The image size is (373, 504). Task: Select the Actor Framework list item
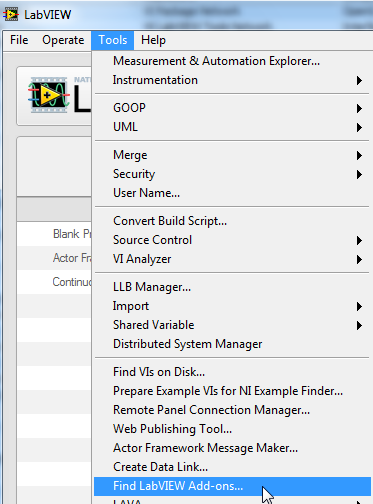click(54, 258)
